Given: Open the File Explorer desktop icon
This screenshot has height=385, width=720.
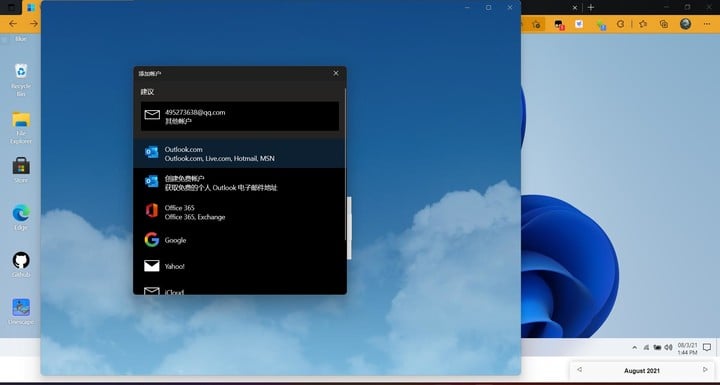Looking at the screenshot, I should pos(21,127).
